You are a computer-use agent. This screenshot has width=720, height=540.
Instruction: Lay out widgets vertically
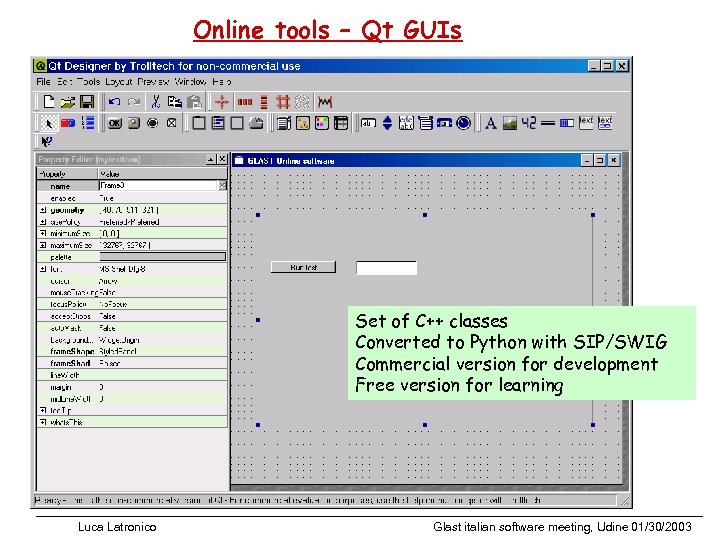264,101
